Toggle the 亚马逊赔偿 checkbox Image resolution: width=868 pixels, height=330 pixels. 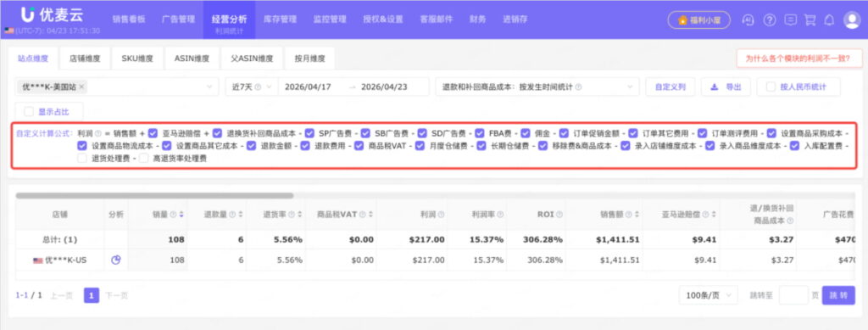tap(153, 133)
